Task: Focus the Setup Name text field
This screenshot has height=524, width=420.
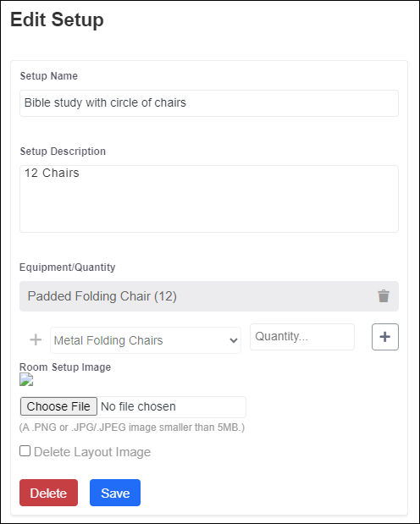Action: tap(209, 103)
